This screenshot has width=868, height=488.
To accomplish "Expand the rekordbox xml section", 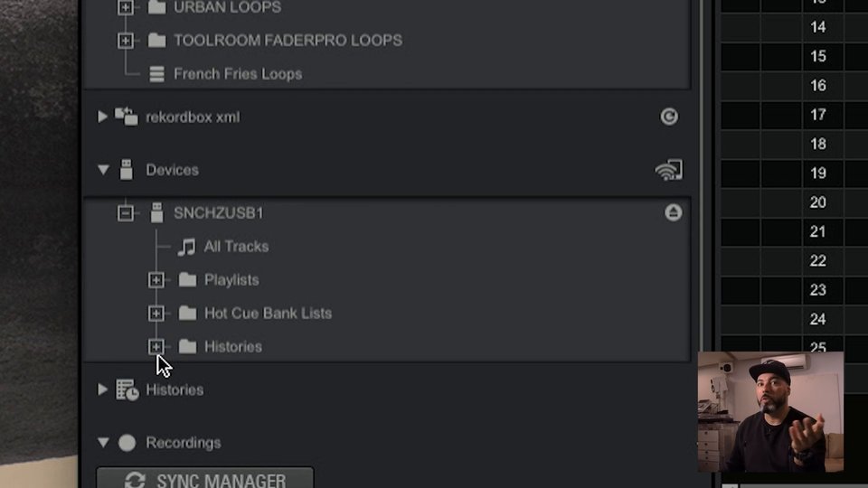I will pyautogui.click(x=102, y=117).
